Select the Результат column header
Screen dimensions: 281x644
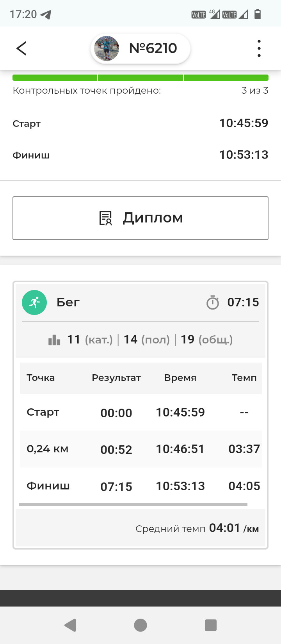click(116, 378)
